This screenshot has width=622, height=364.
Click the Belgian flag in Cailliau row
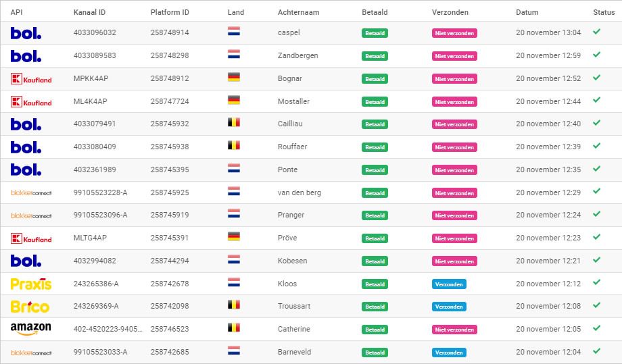point(234,122)
